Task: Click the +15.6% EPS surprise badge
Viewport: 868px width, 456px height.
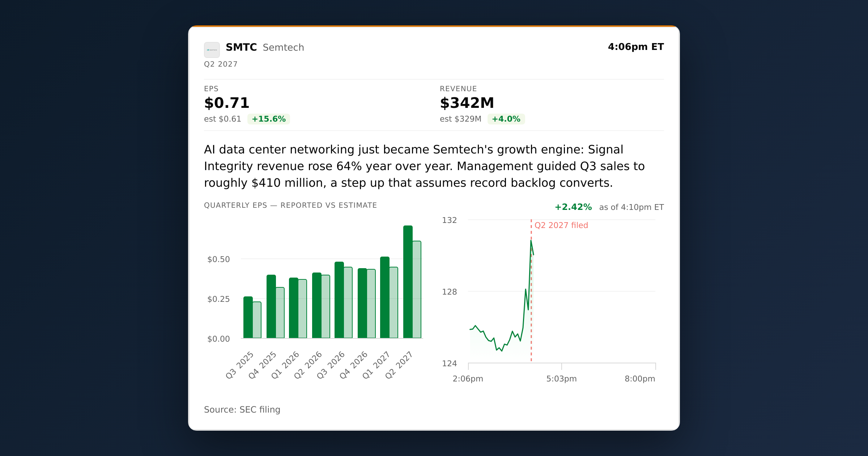Action: [269, 119]
